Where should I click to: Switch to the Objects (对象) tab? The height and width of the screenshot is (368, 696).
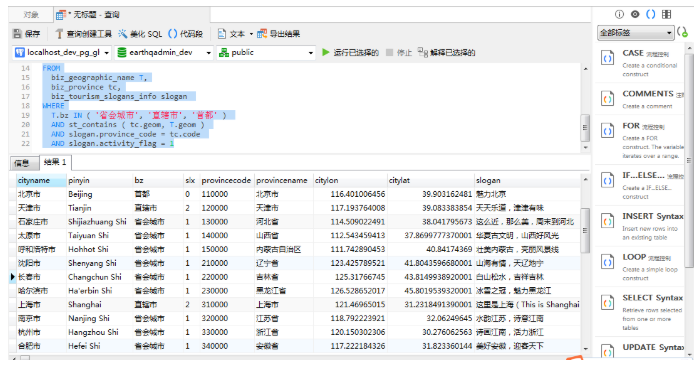[31, 15]
